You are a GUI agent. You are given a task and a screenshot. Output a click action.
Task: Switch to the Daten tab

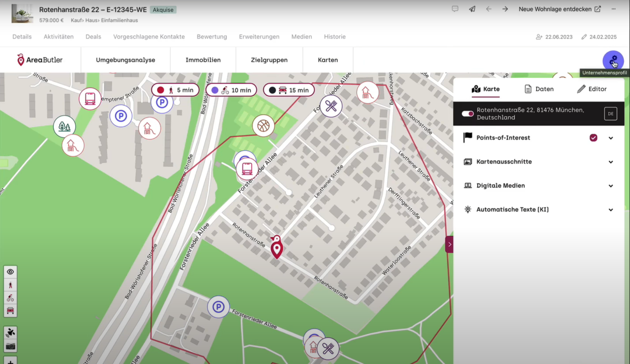539,89
